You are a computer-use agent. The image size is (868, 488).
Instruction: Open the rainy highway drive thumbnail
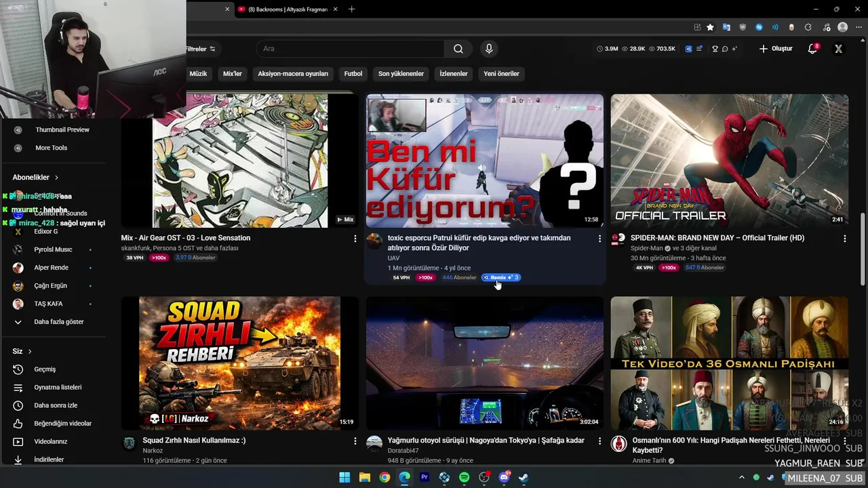485,363
